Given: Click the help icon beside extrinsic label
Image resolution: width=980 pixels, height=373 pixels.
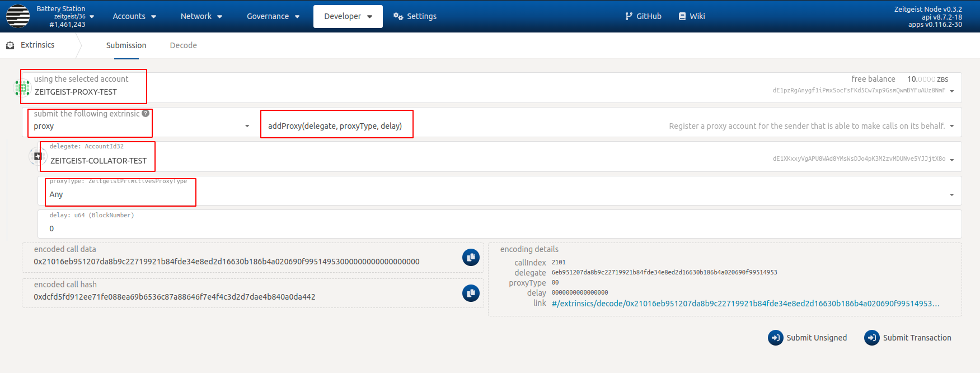Looking at the screenshot, I should point(146,113).
